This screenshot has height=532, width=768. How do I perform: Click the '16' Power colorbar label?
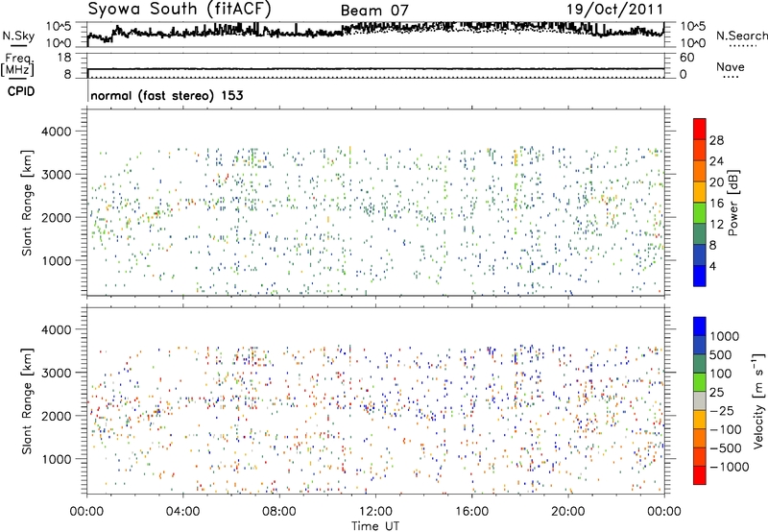click(716, 204)
